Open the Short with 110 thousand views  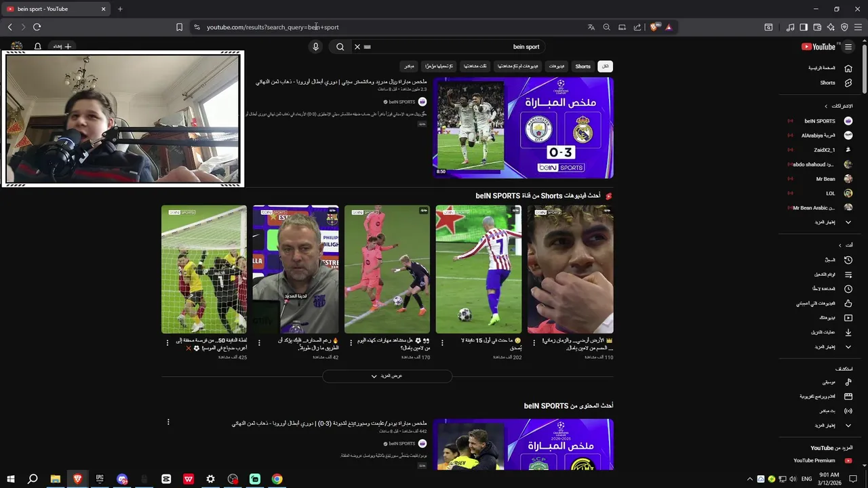[x=570, y=269]
